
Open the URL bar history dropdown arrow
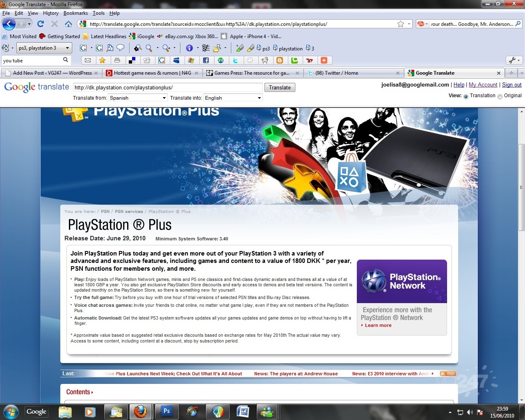click(x=409, y=24)
